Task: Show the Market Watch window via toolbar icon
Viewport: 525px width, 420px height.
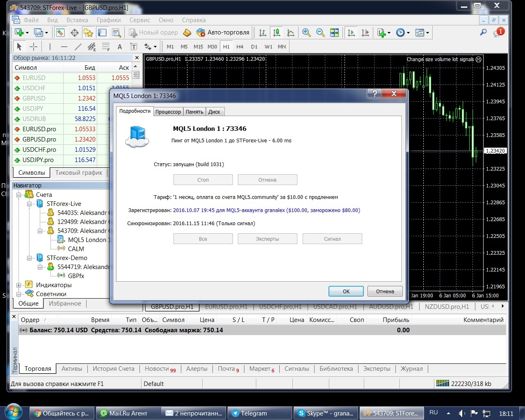Action: [x=60, y=32]
